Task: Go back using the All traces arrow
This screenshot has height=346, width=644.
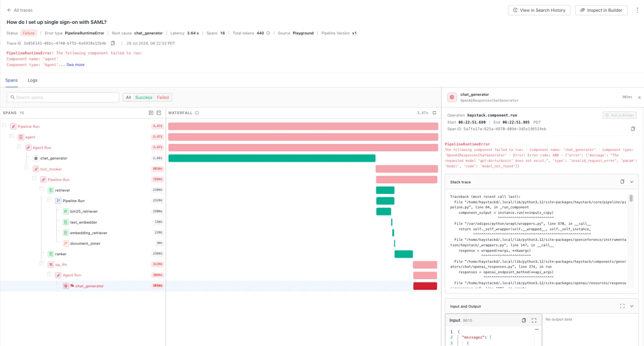Action: (x=9, y=10)
